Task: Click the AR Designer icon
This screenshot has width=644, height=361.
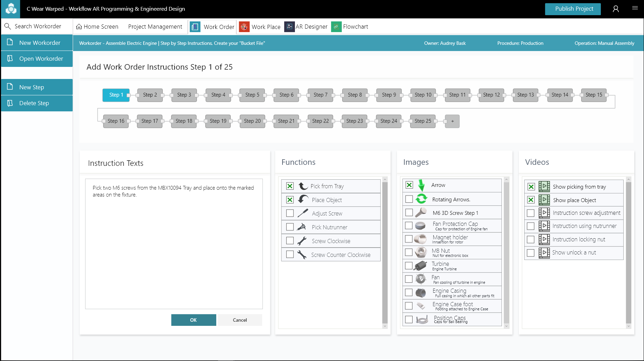Action: point(289,27)
